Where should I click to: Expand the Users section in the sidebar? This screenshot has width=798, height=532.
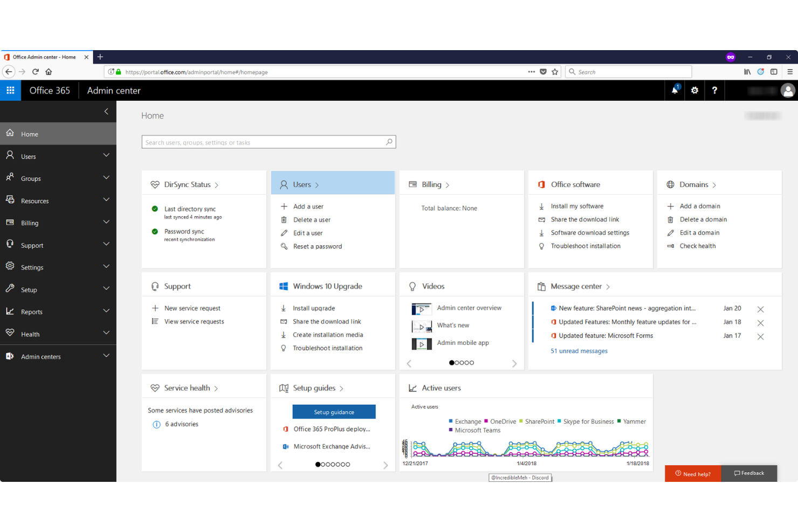(106, 155)
